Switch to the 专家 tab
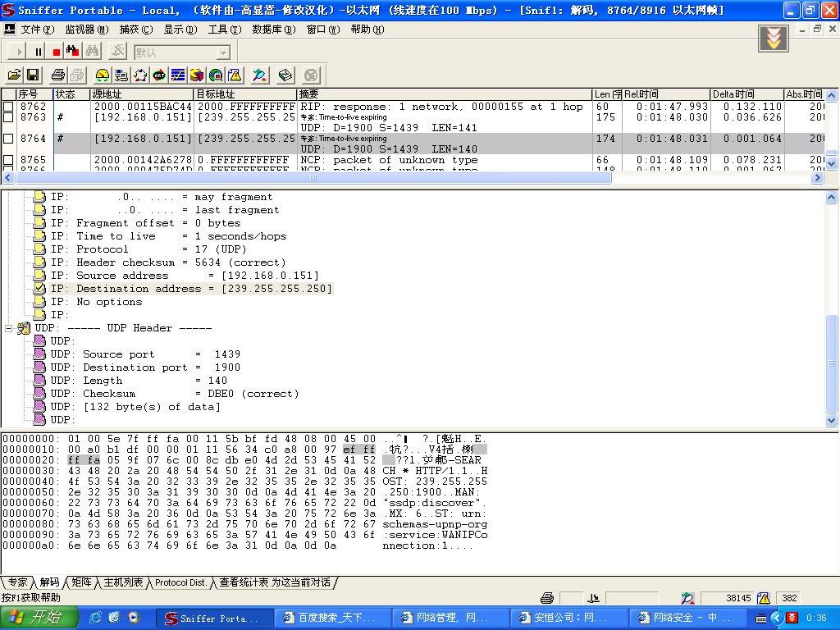 click(x=17, y=582)
